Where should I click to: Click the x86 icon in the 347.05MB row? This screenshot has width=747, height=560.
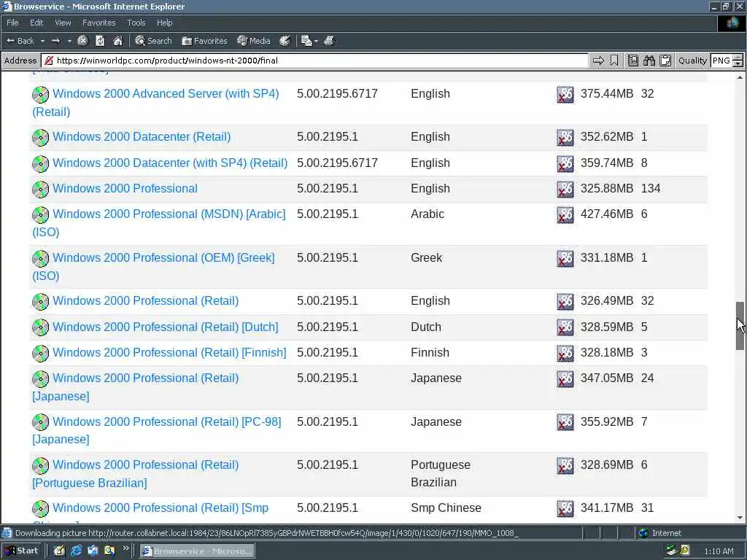pos(565,378)
